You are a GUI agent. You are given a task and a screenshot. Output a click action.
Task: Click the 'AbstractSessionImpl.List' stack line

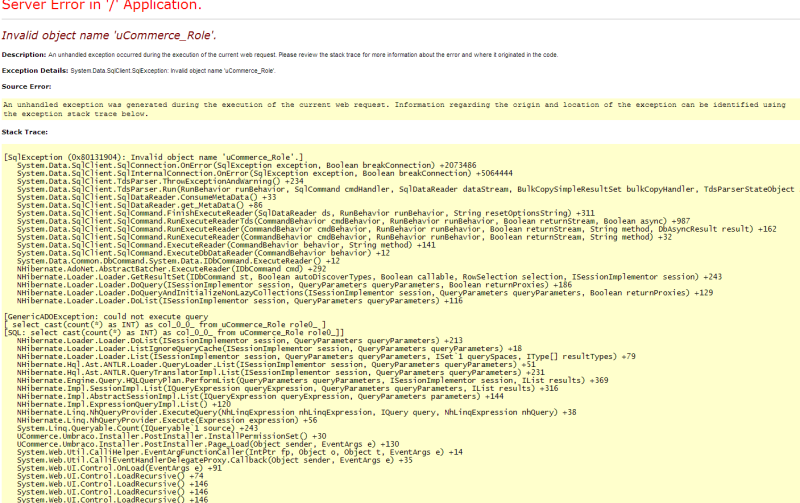[260, 396]
